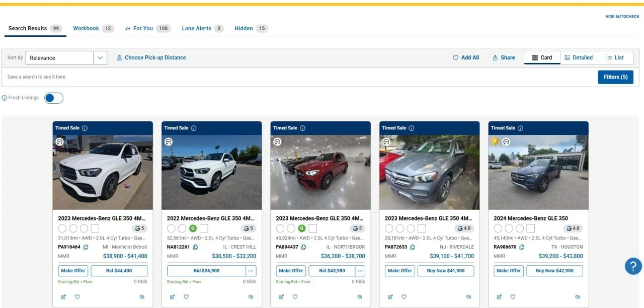This screenshot has width=644, height=308.
Task: Open note editor on PA872633 card
Action: point(390,297)
